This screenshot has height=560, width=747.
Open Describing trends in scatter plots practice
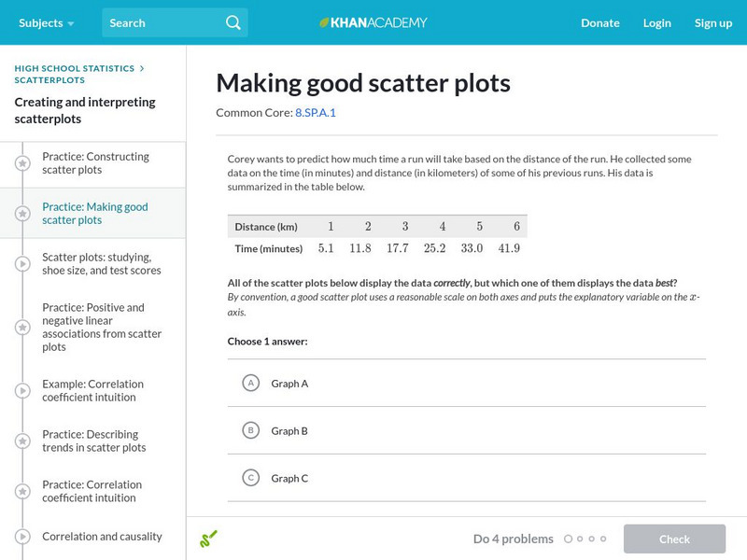93,441
